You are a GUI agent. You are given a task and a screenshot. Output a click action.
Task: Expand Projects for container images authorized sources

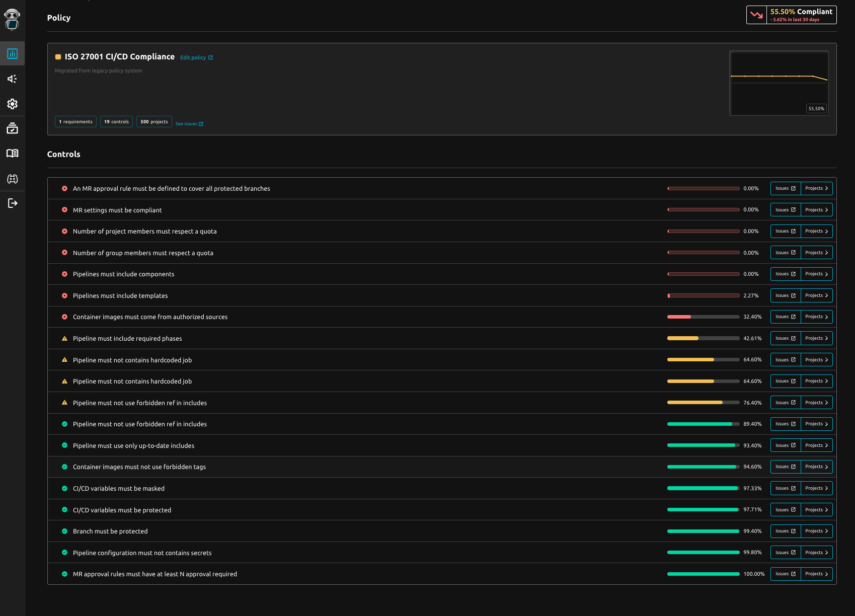pos(816,317)
